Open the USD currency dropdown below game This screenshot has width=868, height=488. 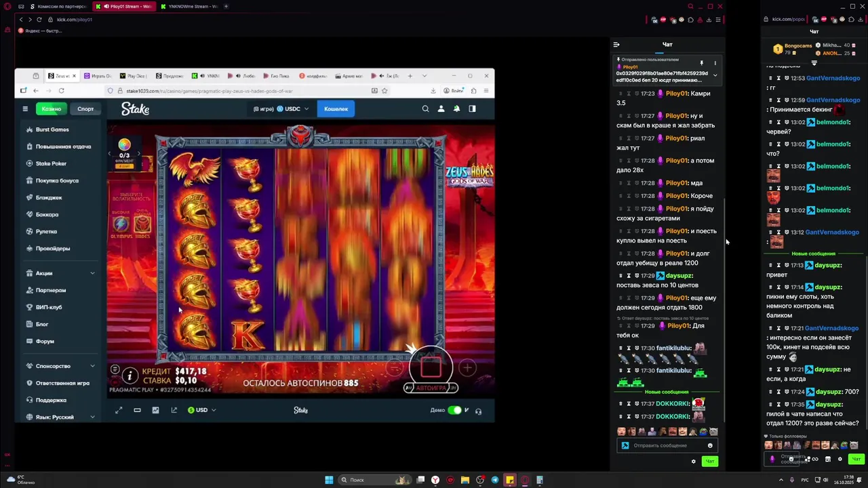tap(202, 410)
